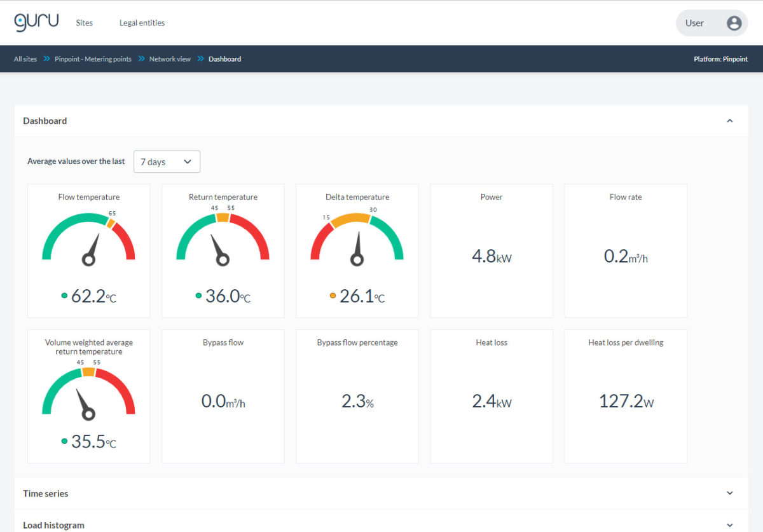Expand the Time series section
This screenshot has height=532, width=763.
pos(729,493)
